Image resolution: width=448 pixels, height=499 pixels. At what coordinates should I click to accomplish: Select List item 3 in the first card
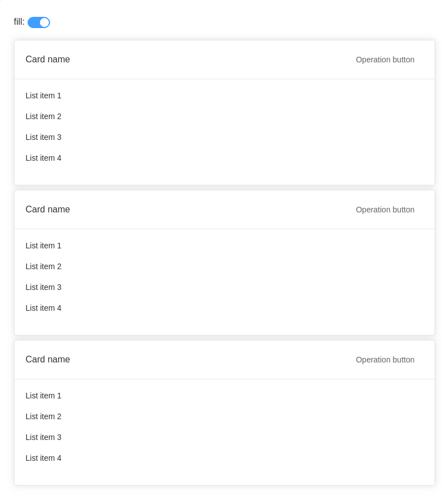pos(43,137)
